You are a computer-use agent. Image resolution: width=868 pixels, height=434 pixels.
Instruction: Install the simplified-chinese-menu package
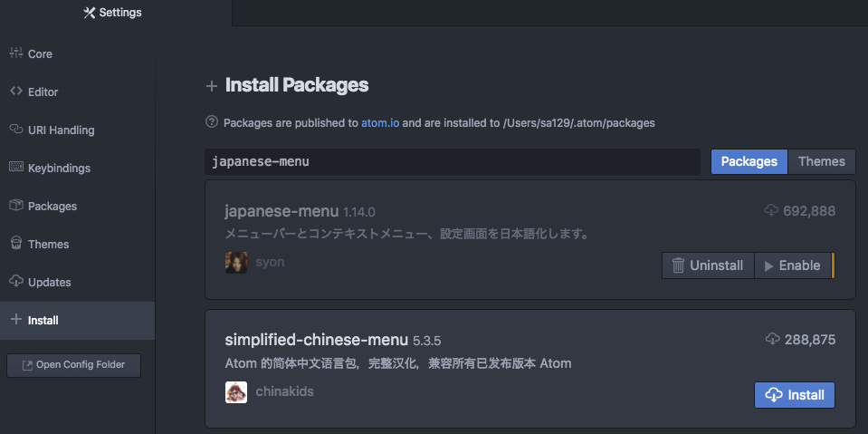coord(795,395)
